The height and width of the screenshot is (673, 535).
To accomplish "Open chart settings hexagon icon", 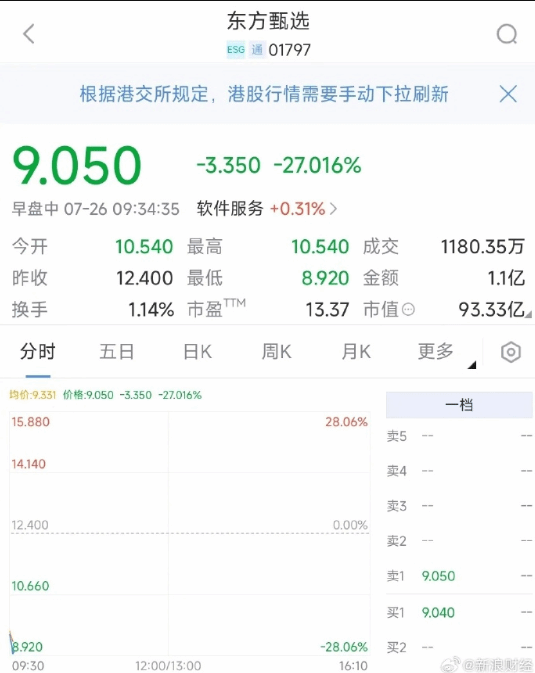I will pos(511,352).
